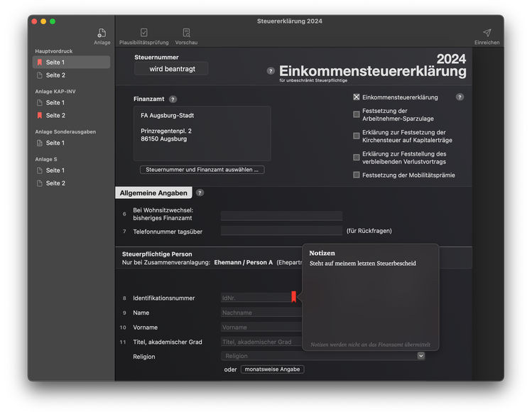Click help icon beside Finanzamt heading
This screenshot has height=412, width=532.
point(173,99)
